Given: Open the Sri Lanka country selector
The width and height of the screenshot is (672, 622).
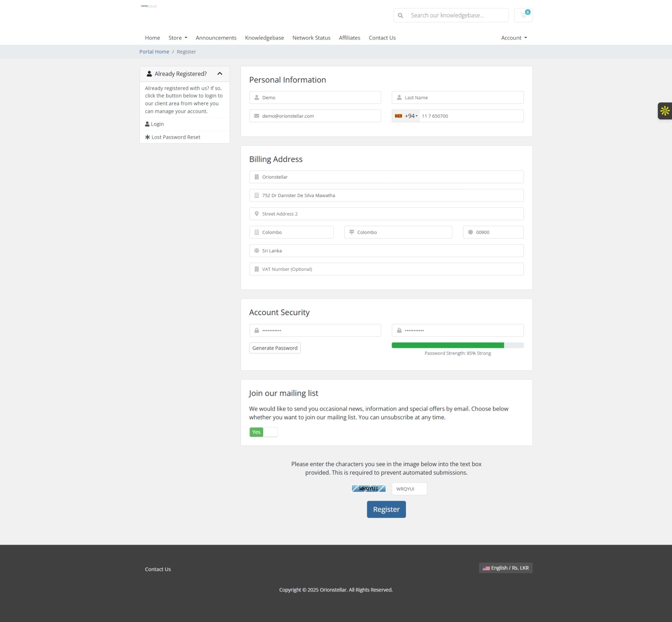Looking at the screenshot, I should tap(386, 251).
